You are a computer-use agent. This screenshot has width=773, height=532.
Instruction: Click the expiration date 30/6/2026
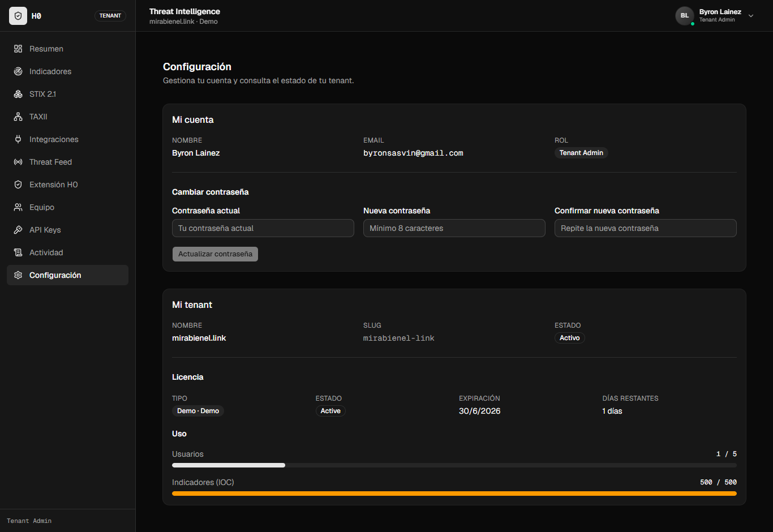[480, 411]
